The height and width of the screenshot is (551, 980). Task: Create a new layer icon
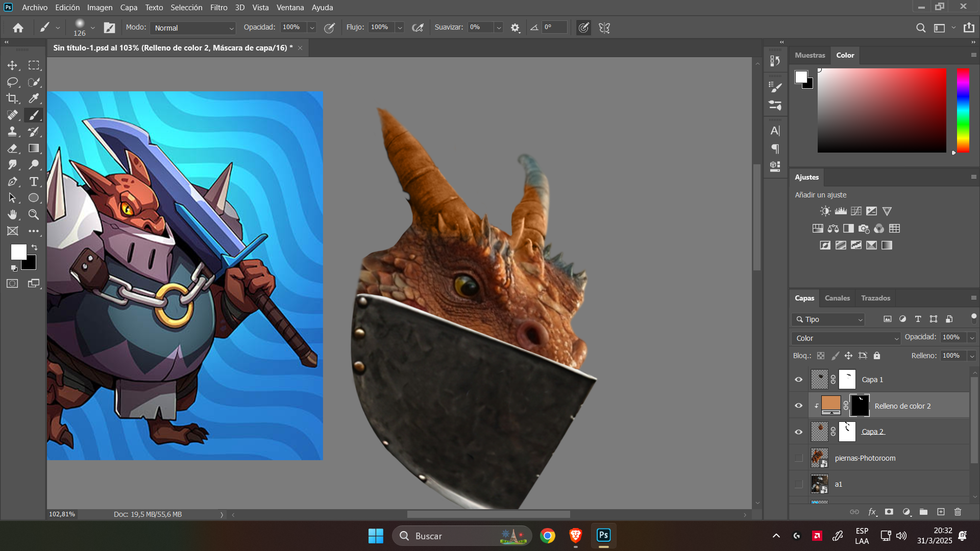[941, 512]
